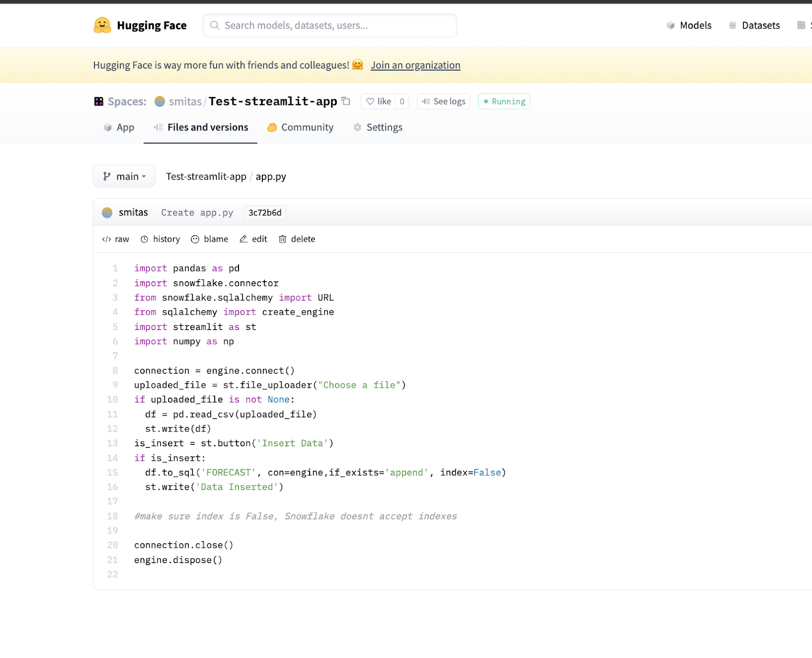This screenshot has width=812, height=658.
Task: Open the file history
Action: click(160, 239)
